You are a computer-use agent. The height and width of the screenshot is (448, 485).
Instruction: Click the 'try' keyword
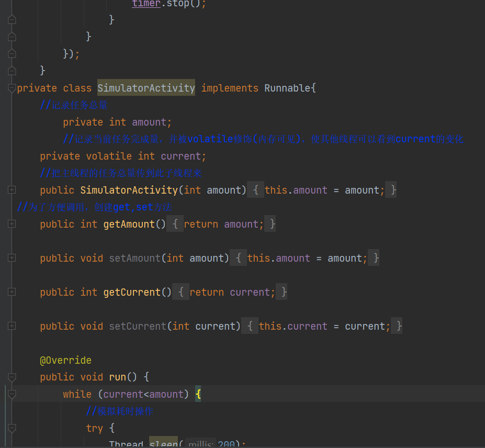click(x=94, y=429)
